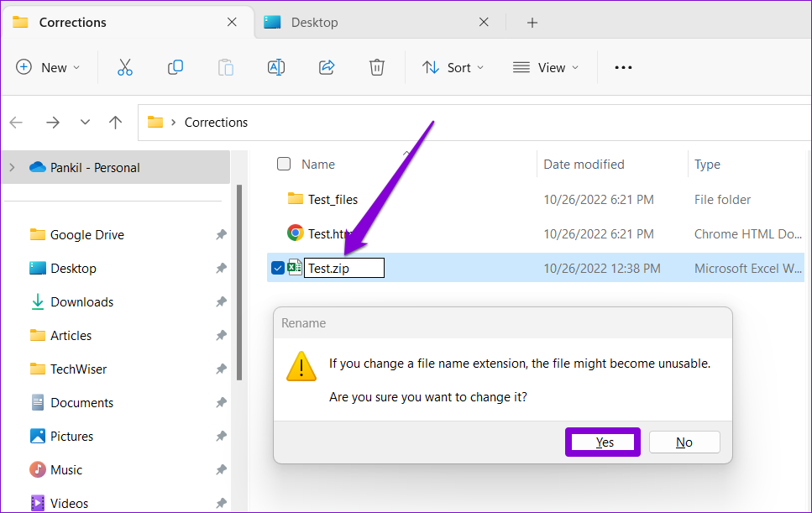Click the Cut scissors icon
Screen dimensions: 812x513
125,67
